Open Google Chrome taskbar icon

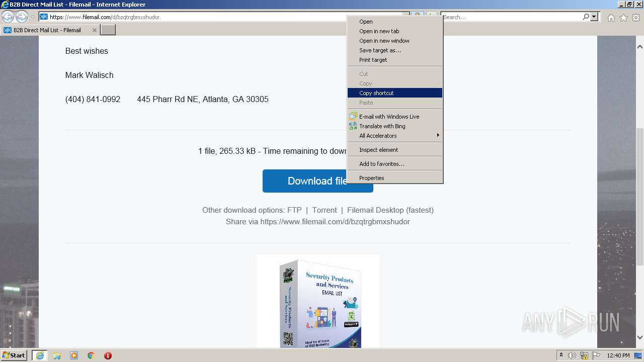tap(91, 355)
